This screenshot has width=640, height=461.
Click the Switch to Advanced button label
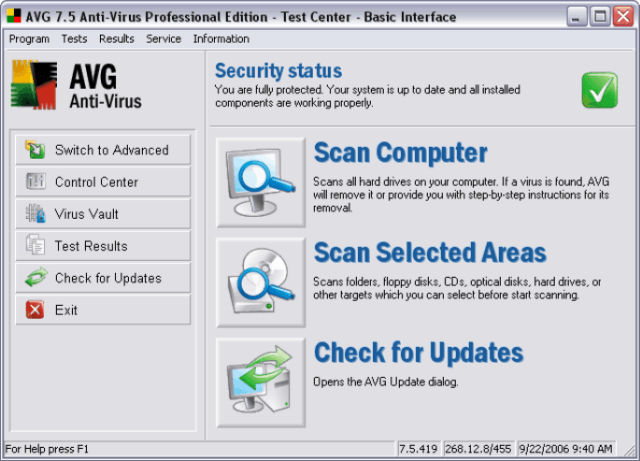pyautogui.click(x=112, y=150)
